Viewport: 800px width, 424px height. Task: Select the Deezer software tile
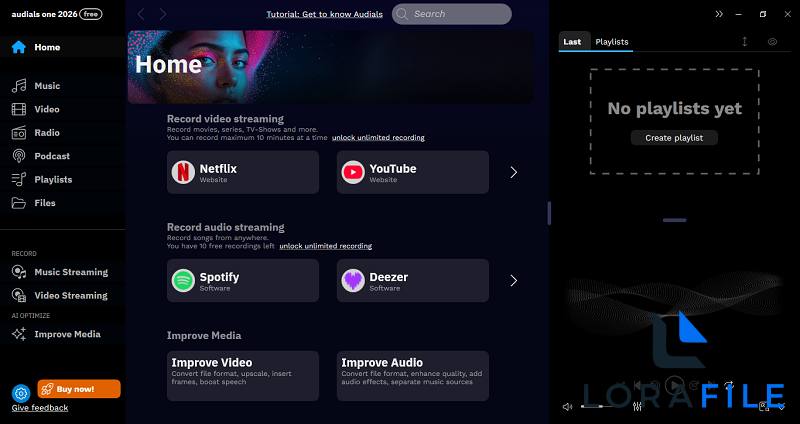[x=413, y=281]
